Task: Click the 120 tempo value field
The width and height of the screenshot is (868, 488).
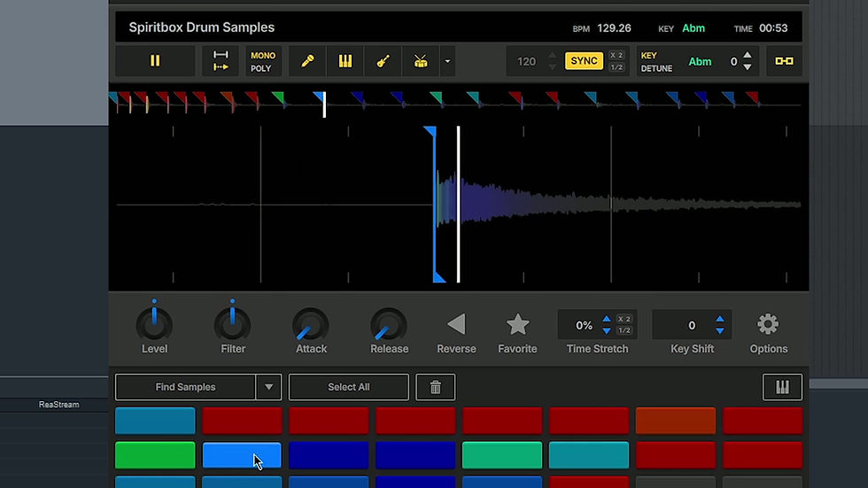Action: pos(526,61)
